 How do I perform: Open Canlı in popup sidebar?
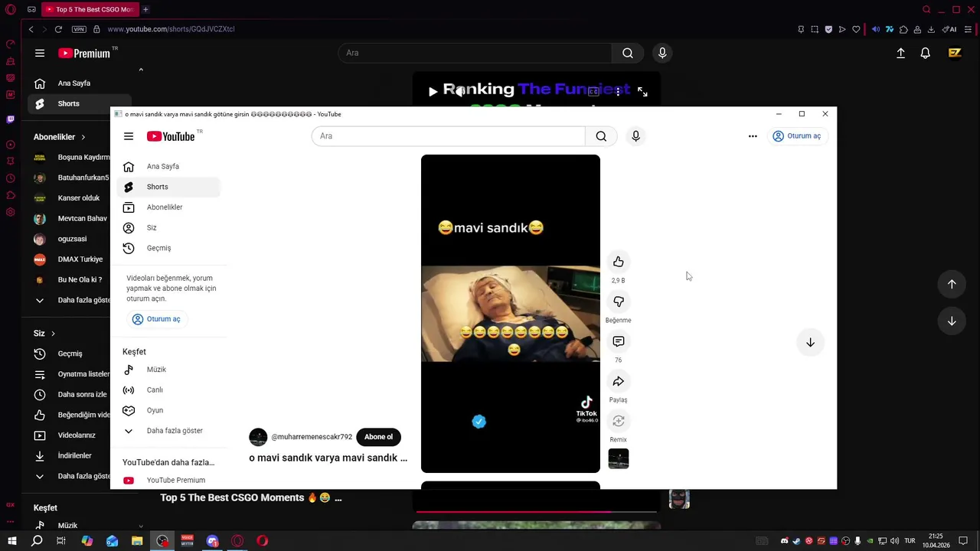pos(168,390)
